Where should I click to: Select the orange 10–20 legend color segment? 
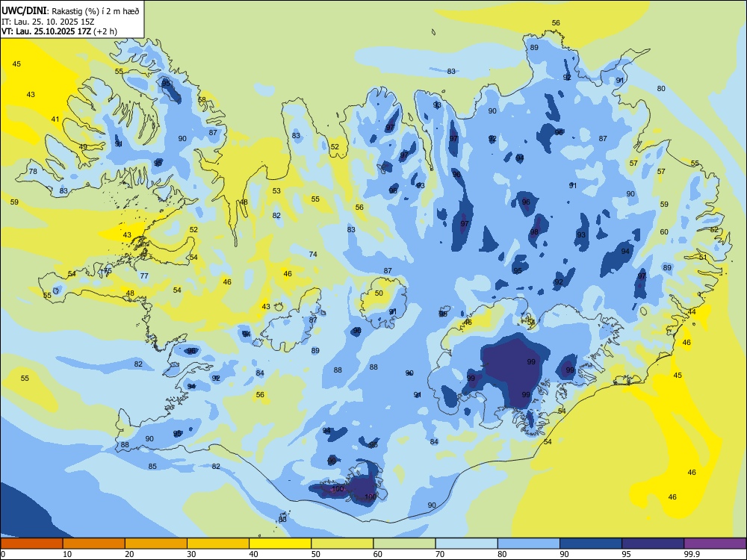94,544
